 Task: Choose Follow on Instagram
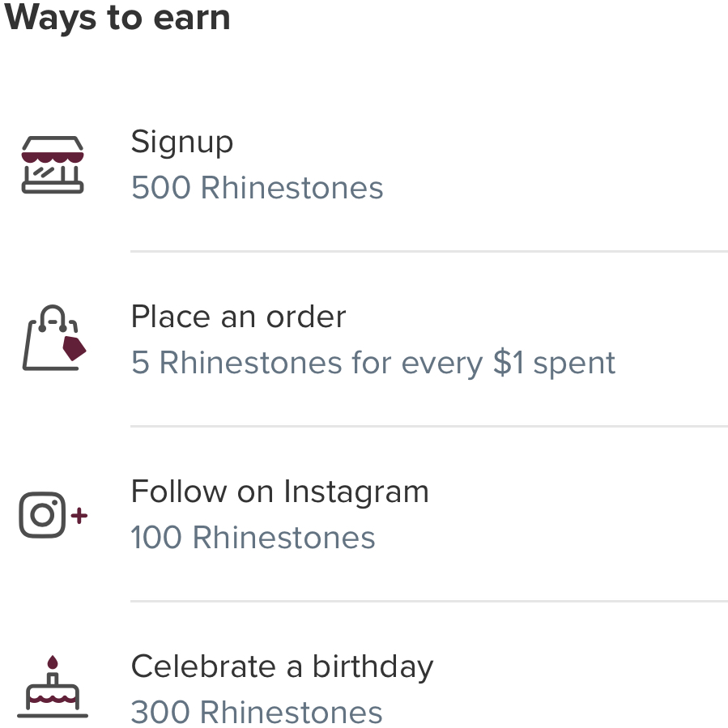coord(279,492)
